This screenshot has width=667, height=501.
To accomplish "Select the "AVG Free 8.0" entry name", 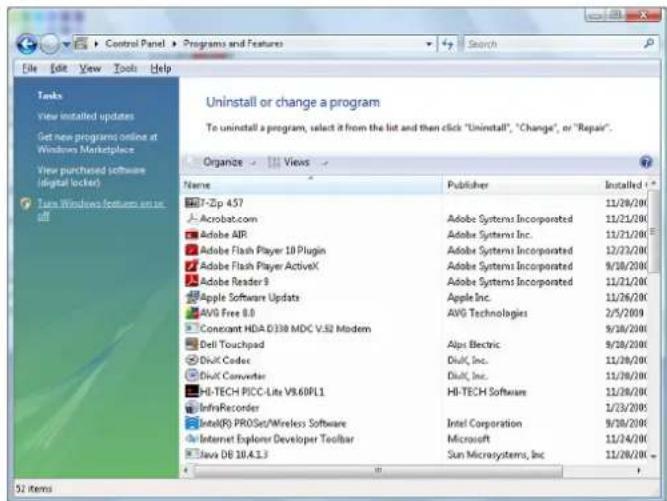I will pyautogui.click(x=227, y=313).
